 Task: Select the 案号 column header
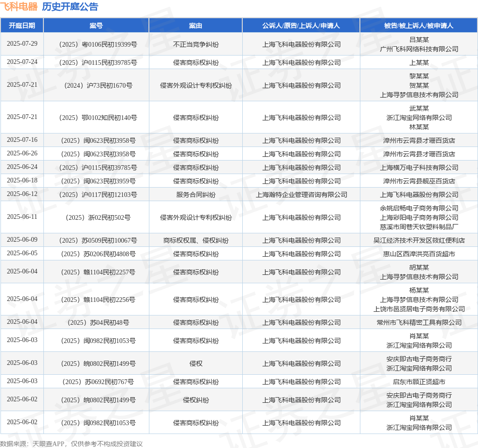point(96,26)
